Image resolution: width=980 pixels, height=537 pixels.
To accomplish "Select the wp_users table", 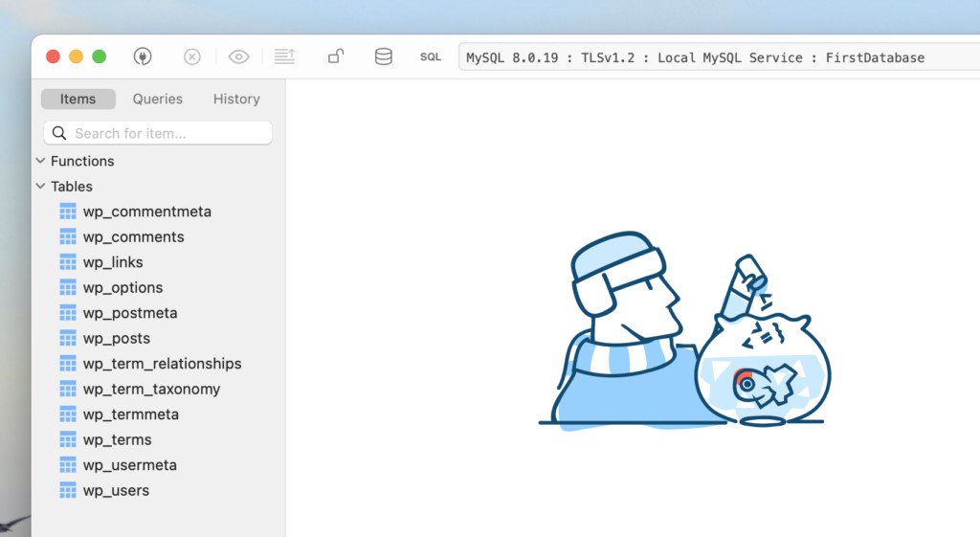I will coord(116,490).
